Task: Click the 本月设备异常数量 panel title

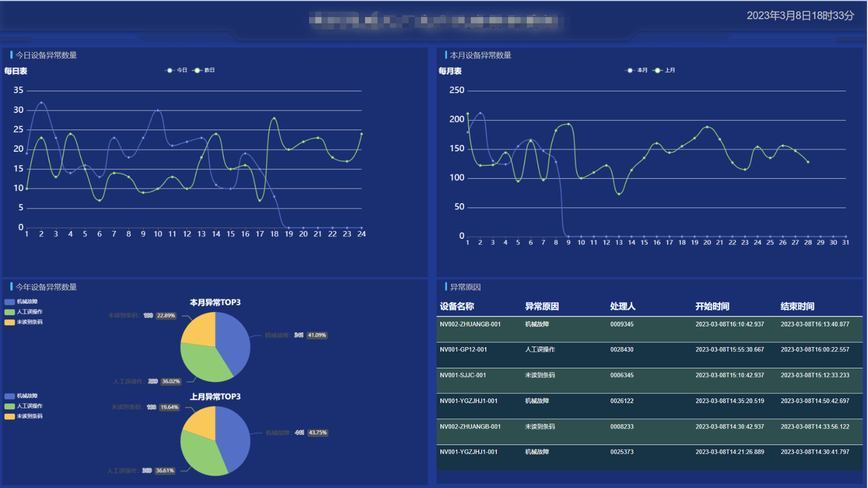Action: [481, 55]
